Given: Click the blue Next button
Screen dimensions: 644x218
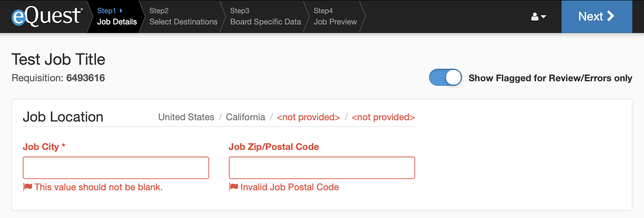Looking at the screenshot, I should pyautogui.click(x=597, y=17).
